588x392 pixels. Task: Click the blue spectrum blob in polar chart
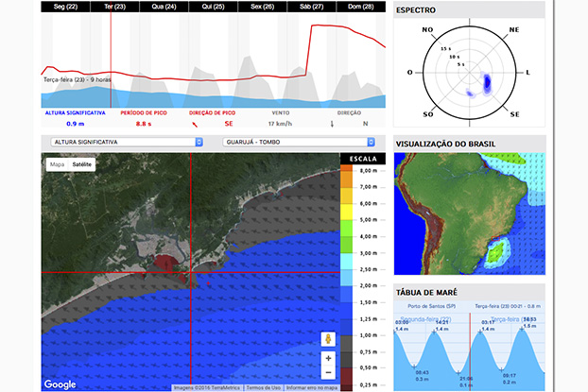487,83
